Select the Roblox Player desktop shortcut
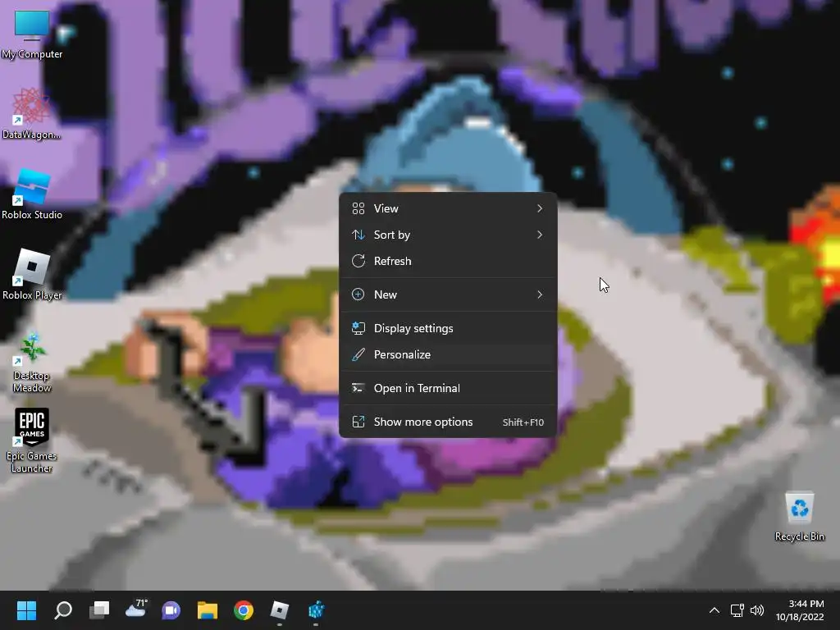 [32, 274]
